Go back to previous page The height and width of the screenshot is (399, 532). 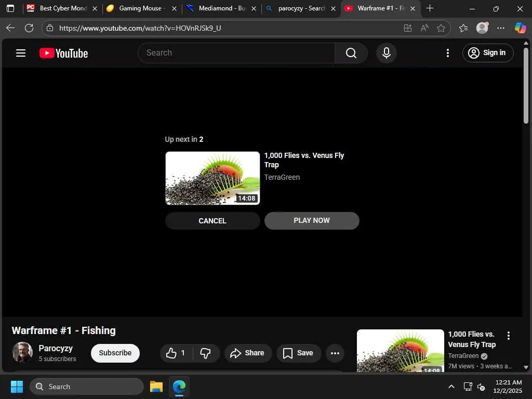point(10,28)
